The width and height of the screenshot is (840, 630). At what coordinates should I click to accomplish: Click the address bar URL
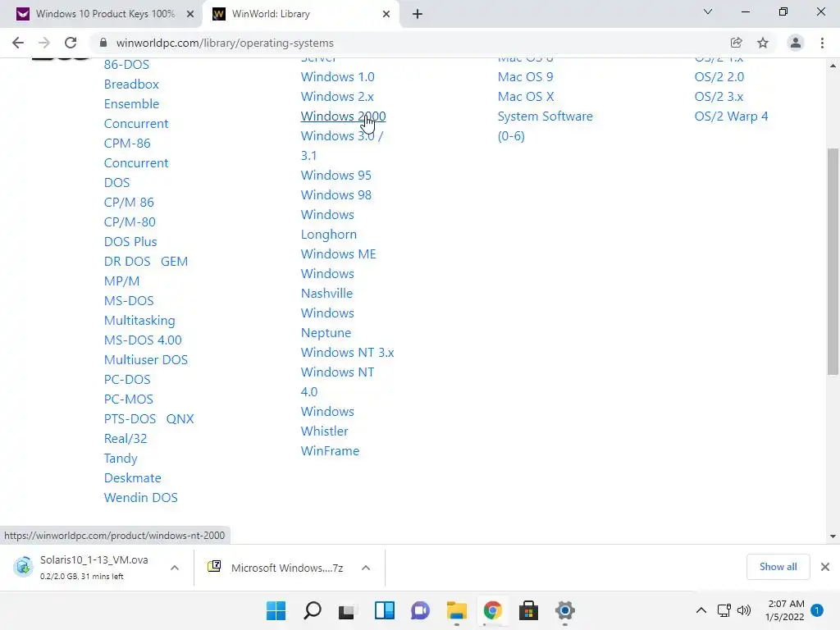225,43
